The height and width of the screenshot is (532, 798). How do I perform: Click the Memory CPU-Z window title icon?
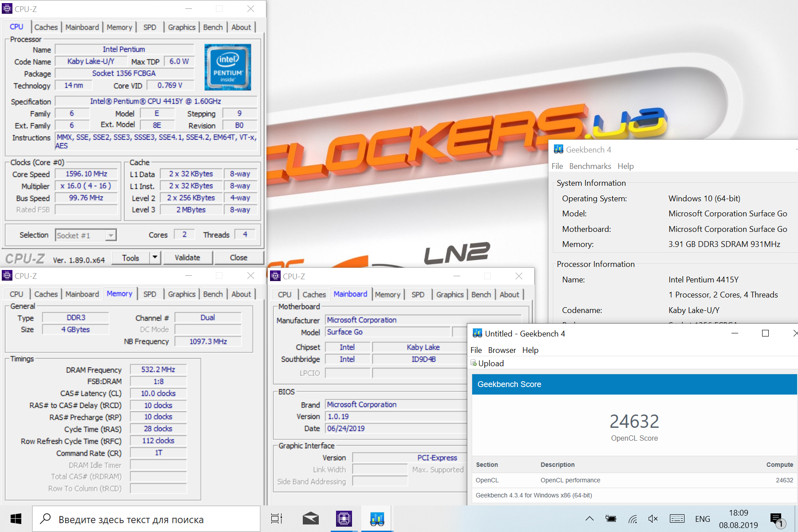click(7, 276)
